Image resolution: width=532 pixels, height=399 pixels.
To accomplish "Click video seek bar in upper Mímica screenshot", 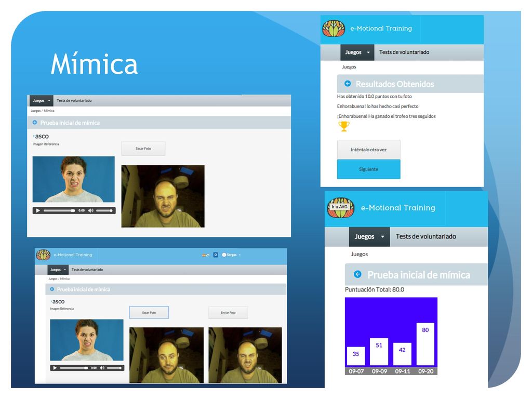I will point(59,211).
